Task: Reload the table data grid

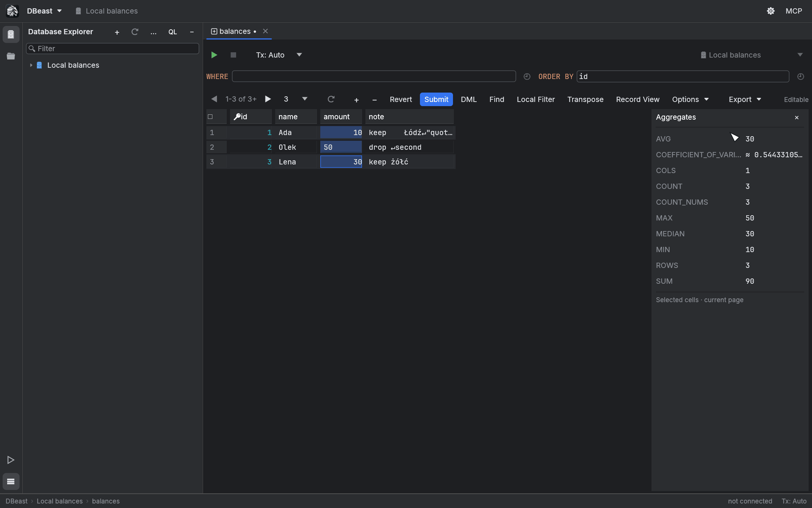Action: tap(331, 99)
